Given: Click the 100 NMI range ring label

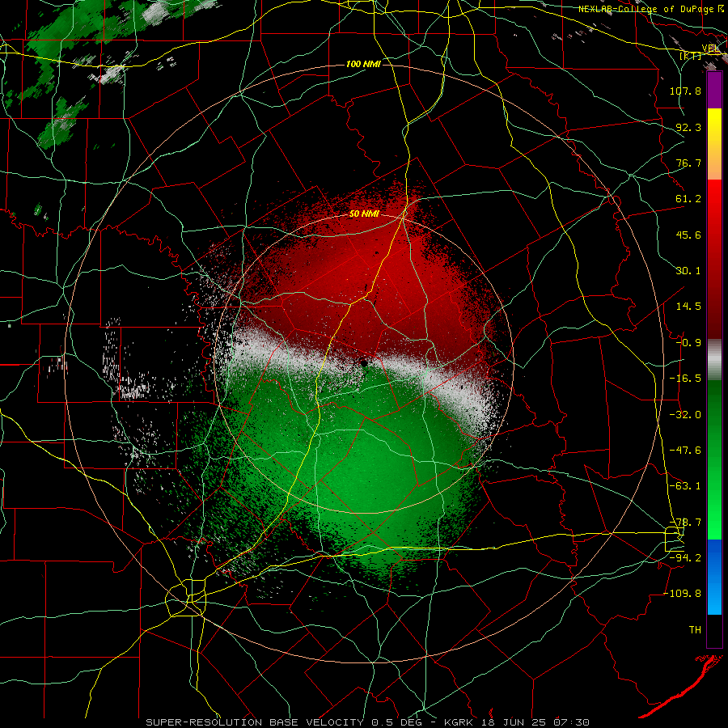Looking at the screenshot, I should pyautogui.click(x=363, y=64).
